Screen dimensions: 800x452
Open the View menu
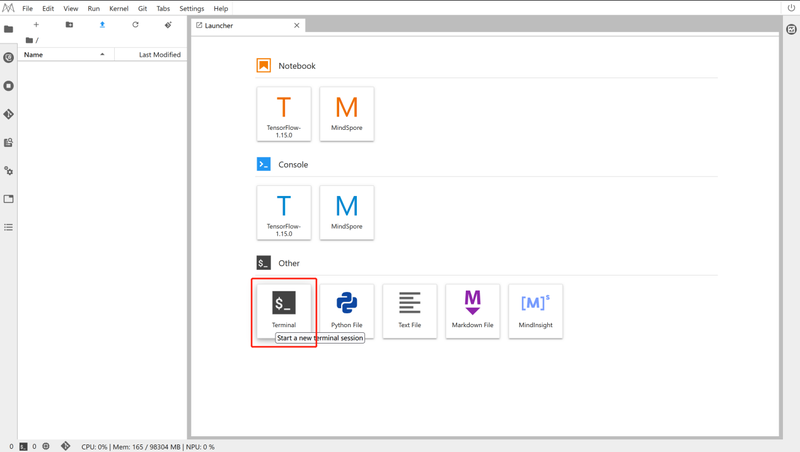[x=70, y=9]
